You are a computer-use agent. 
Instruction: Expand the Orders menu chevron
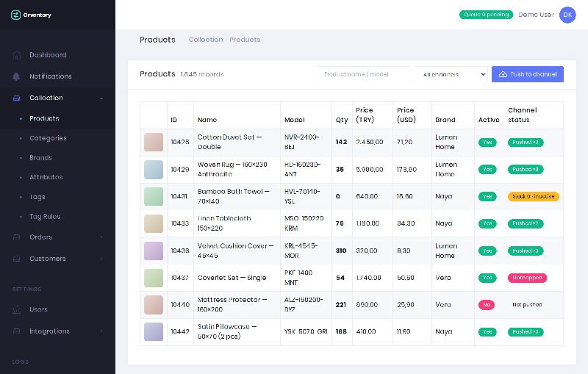coord(101,237)
